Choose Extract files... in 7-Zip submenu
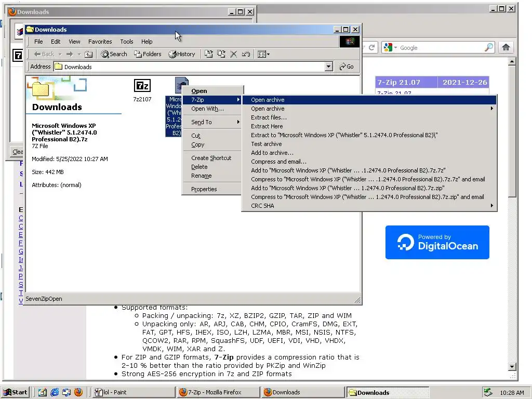Image resolution: width=532 pixels, height=399 pixels. coord(369,117)
